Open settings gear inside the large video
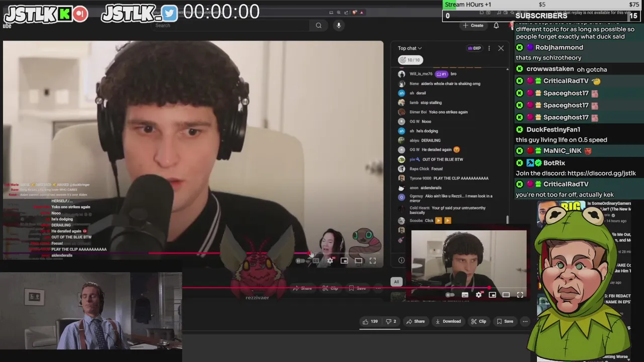The image size is (644, 362). coord(330,261)
